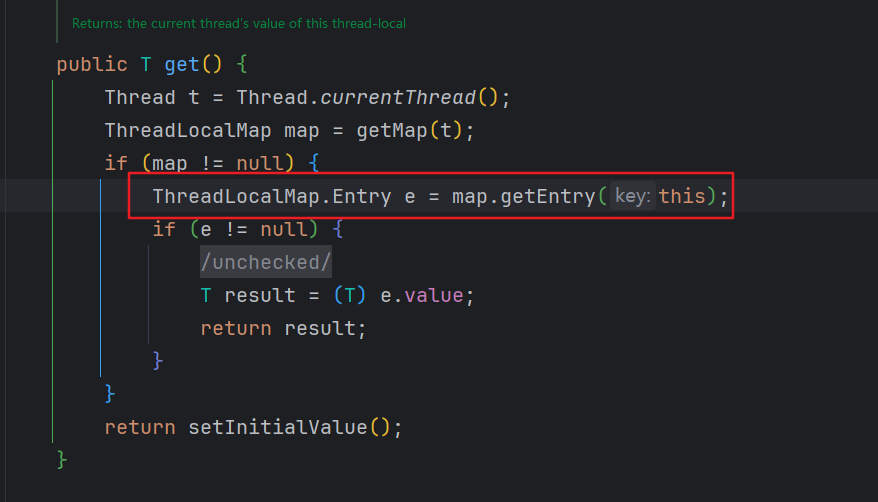
Task: Click null in the e != null condition
Action: tap(284, 229)
